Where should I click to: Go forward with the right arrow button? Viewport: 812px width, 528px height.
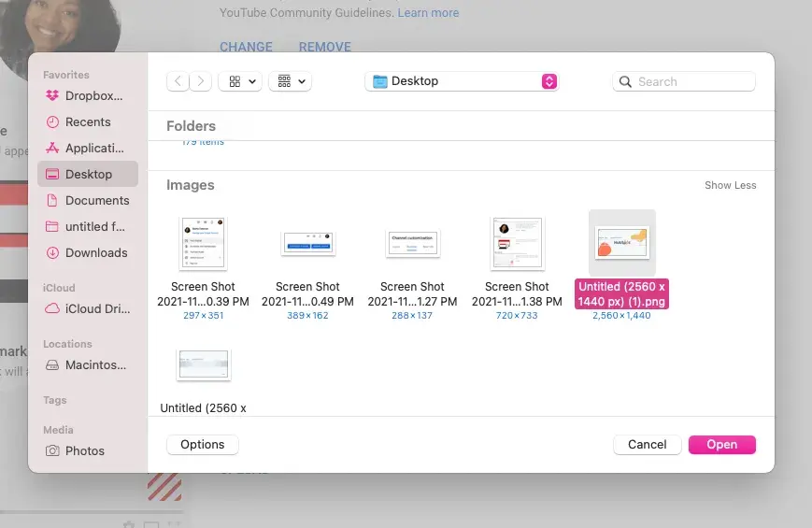200,81
